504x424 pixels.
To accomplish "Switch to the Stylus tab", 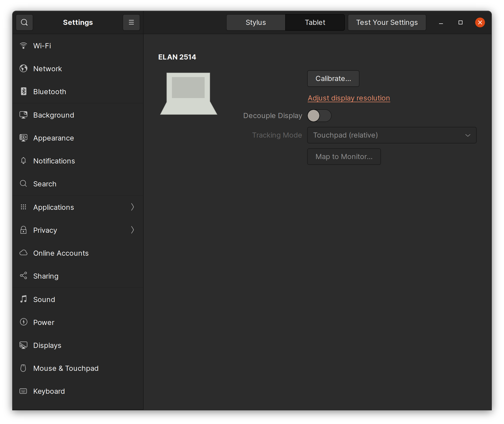I will pyautogui.click(x=255, y=22).
